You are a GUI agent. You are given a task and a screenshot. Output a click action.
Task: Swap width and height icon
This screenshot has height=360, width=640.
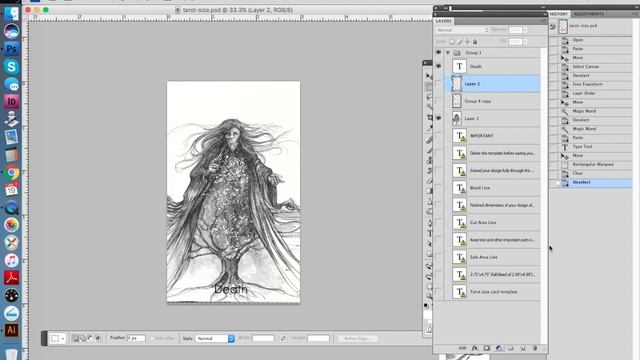tap(283, 338)
